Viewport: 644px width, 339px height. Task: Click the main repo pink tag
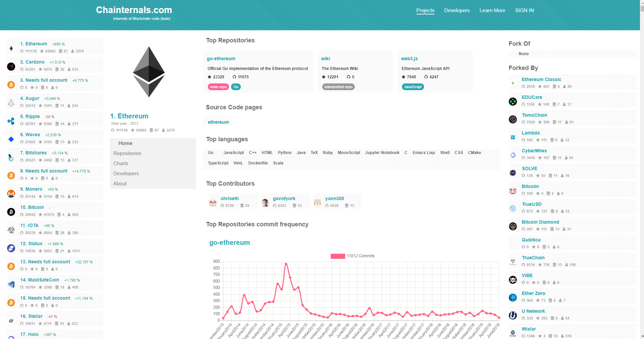218,87
